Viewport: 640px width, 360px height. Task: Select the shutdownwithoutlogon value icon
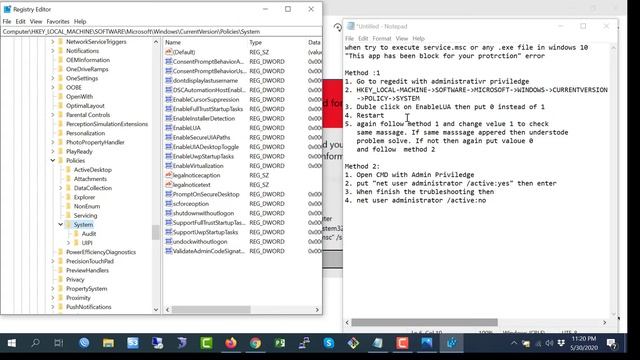[x=169, y=213]
